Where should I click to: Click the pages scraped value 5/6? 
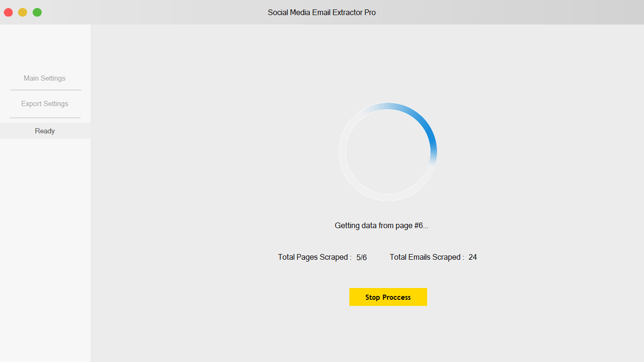(362, 257)
